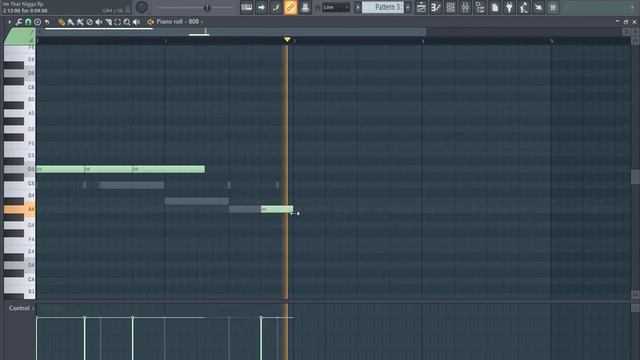640x360 pixels.
Task: Click the horizontal scrollbar under piano roll toolbar
Action: point(233,32)
